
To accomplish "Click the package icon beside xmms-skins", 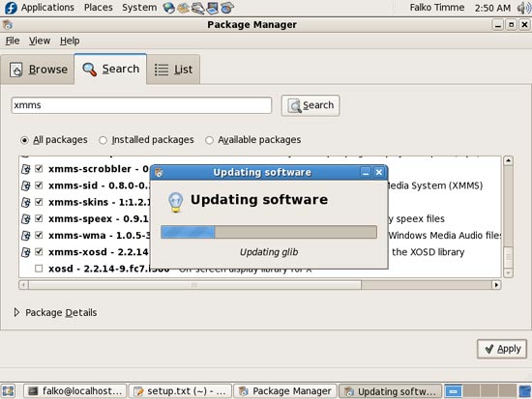I will coord(26,202).
